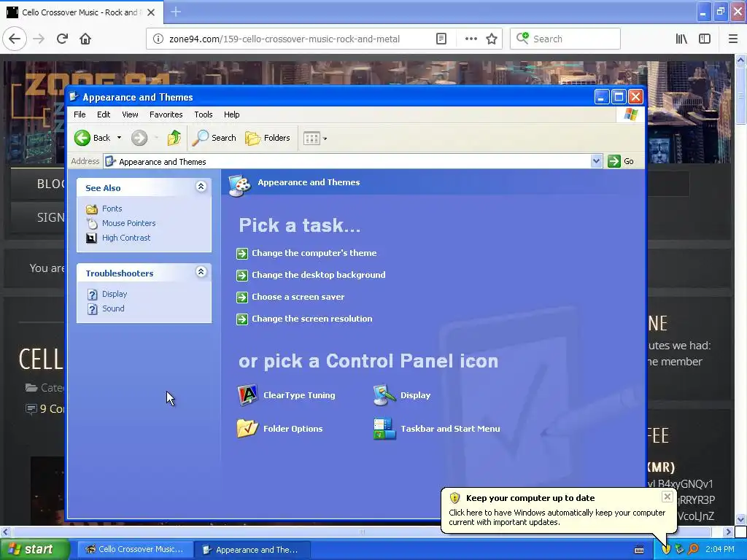Show Firefox sidebars icon
Screen dimensions: 747x560
[x=705, y=39]
